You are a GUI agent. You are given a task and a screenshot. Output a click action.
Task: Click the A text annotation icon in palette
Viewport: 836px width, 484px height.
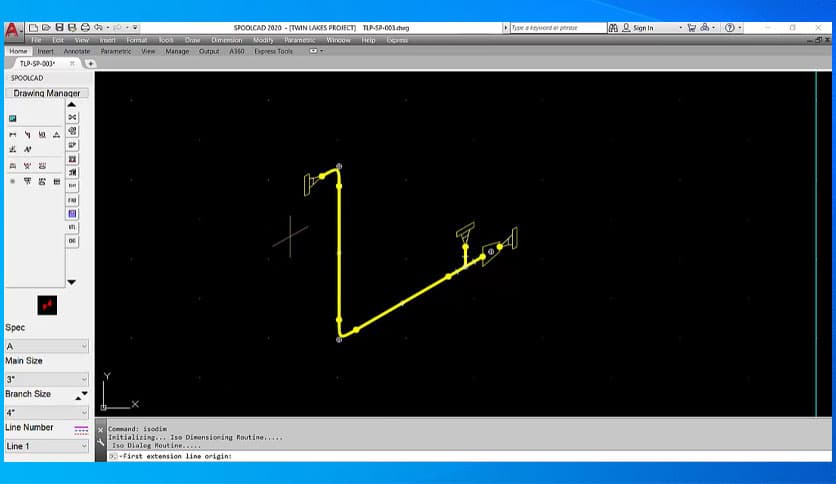pyautogui.click(x=28, y=149)
